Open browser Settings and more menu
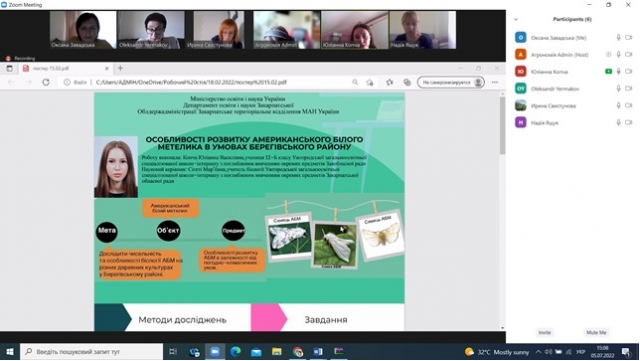 (495, 82)
